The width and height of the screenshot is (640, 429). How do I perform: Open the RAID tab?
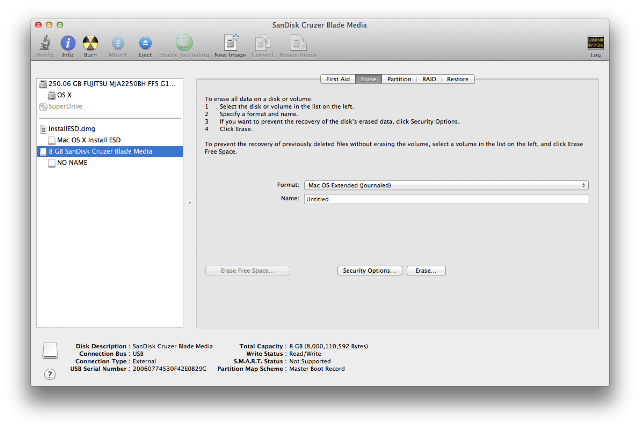click(429, 79)
